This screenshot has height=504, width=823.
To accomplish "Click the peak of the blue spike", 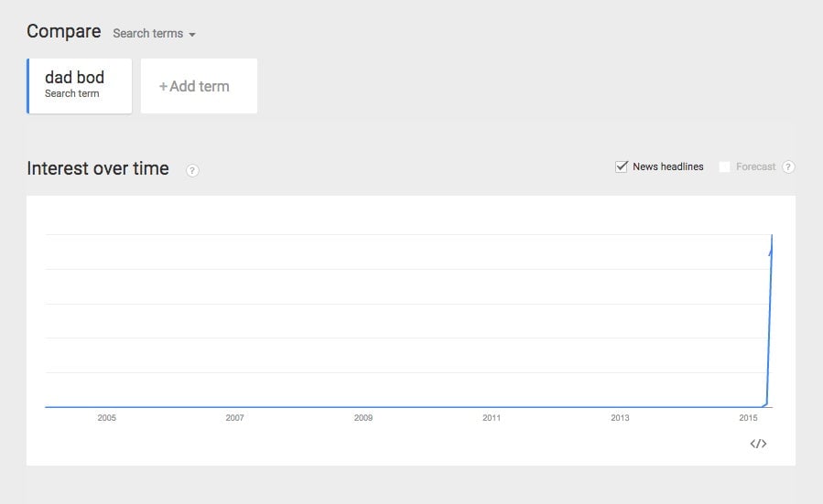I will 772,235.
